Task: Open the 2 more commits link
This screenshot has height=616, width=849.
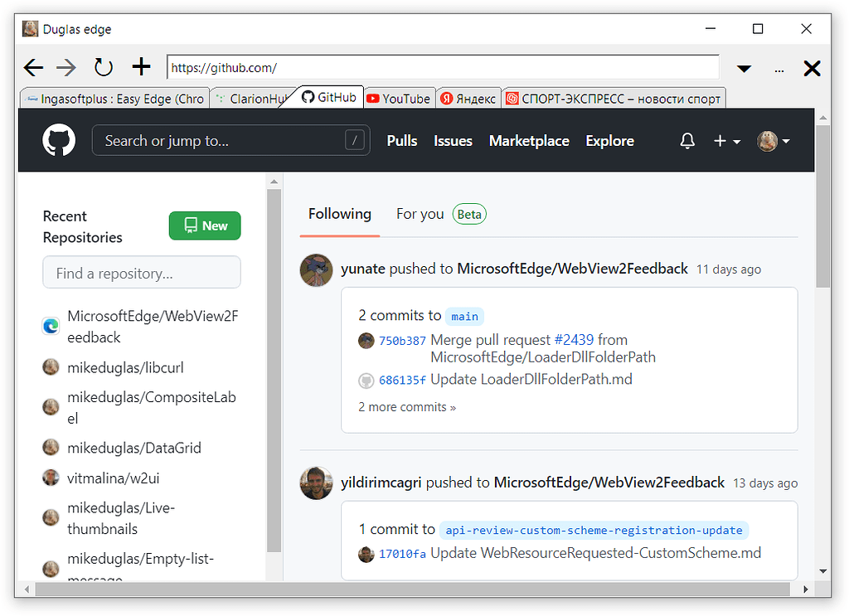Action: pos(407,406)
